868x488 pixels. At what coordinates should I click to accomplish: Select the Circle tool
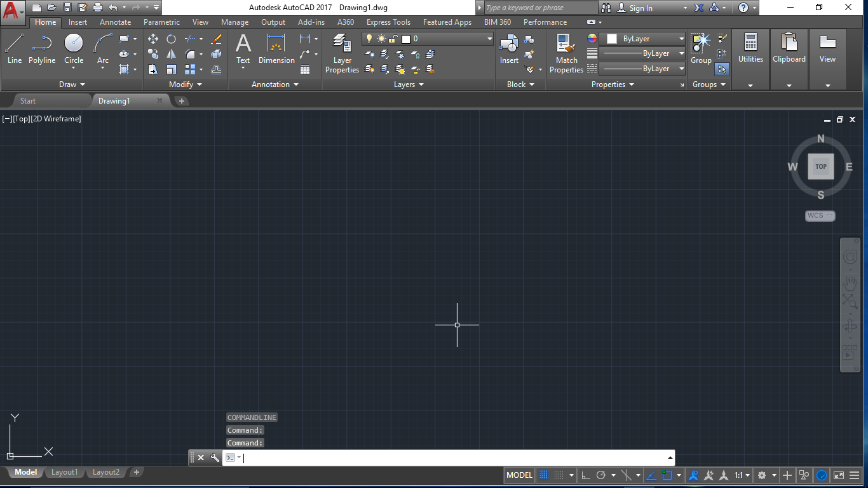point(73,44)
